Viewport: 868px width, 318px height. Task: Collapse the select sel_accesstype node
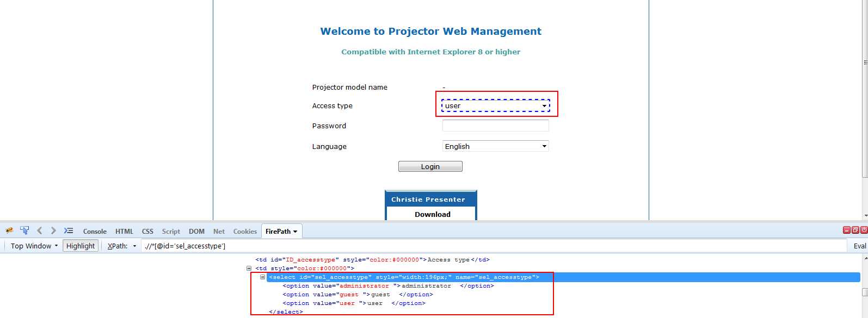262,277
